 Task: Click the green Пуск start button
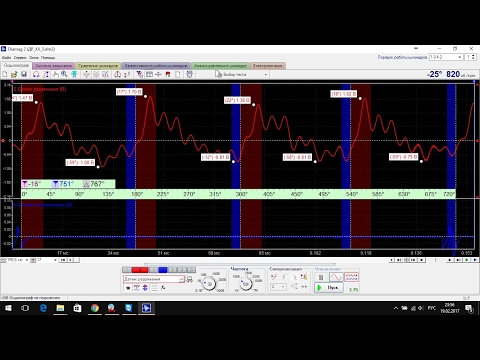coord(329,287)
